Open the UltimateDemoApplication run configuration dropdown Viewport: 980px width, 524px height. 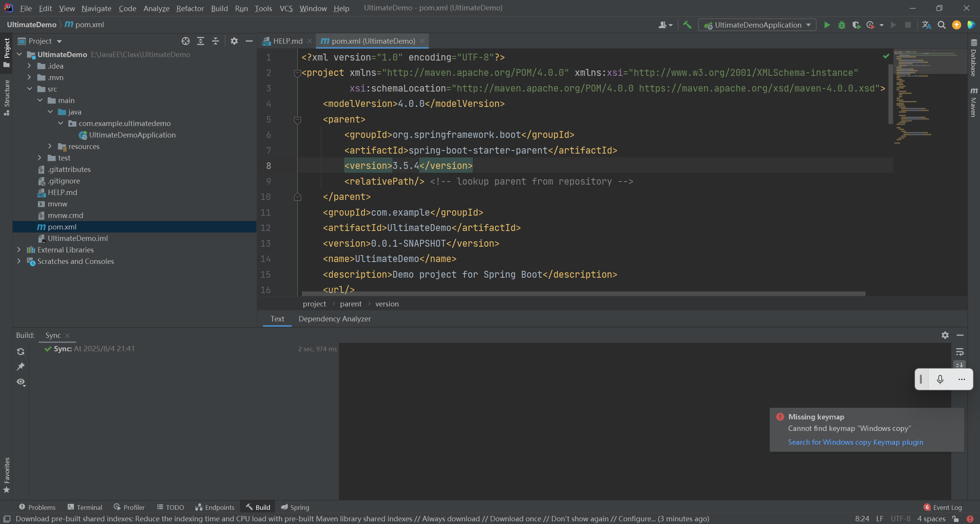click(758, 25)
